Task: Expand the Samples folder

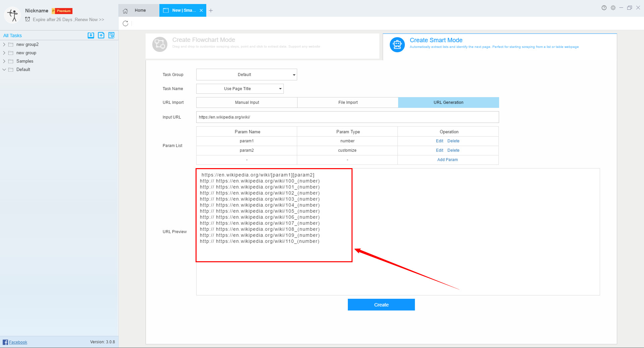Action: tap(4, 61)
